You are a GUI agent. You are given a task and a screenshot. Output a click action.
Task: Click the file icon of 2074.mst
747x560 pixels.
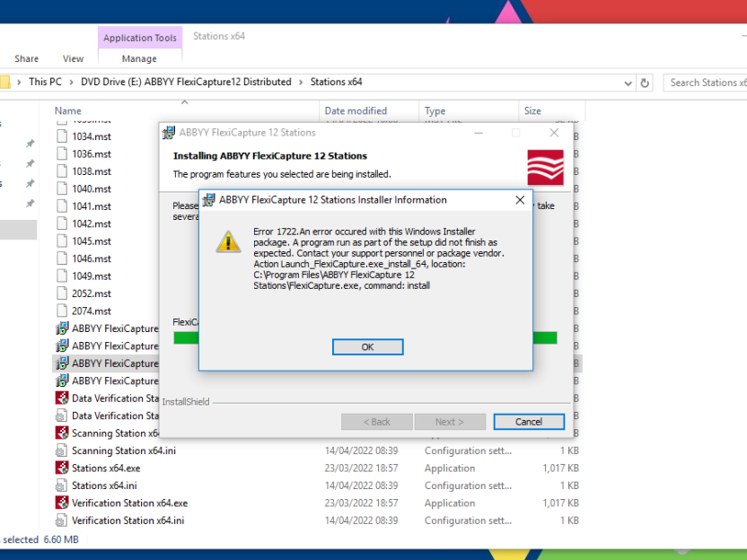[x=61, y=311]
